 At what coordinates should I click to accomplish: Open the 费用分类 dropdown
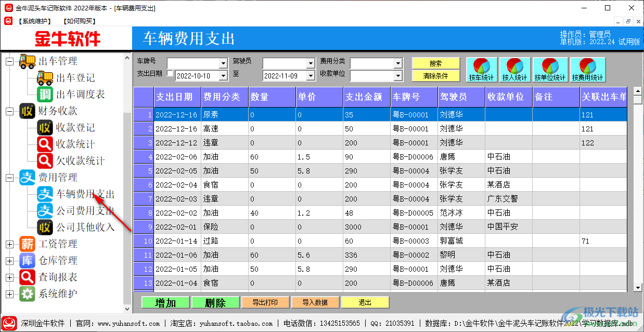(x=398, y=63)
